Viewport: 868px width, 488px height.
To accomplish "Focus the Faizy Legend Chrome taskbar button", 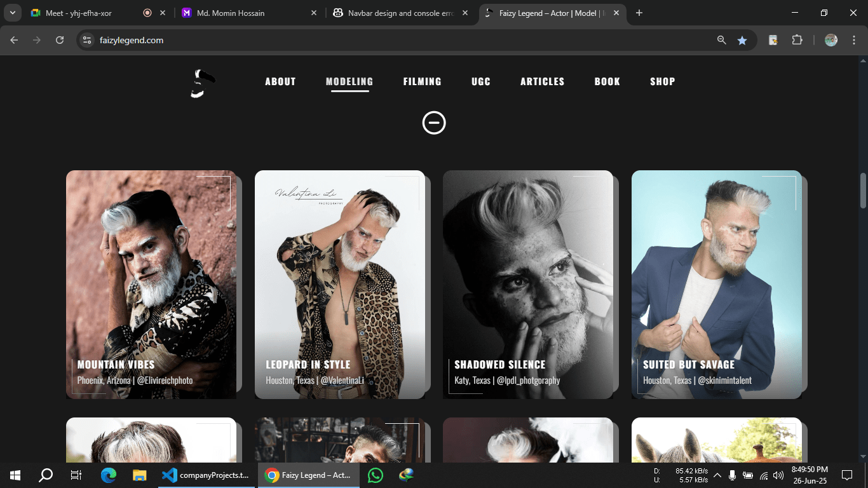I will tap(308, 475).
